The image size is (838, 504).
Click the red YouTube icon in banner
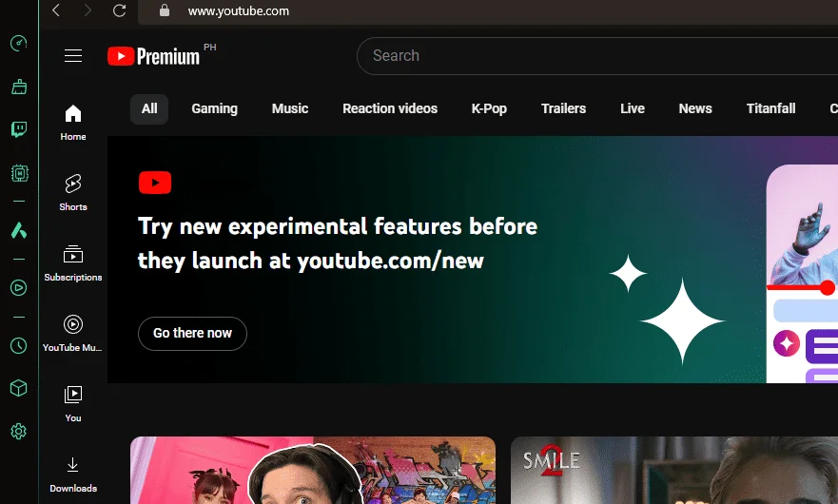[x=155, y=183]
